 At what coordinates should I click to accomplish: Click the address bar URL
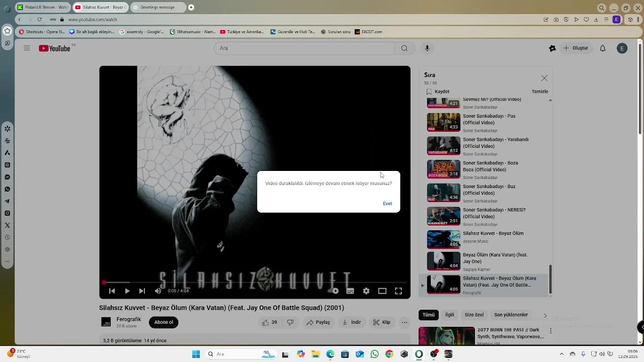[x=93, y=20]
